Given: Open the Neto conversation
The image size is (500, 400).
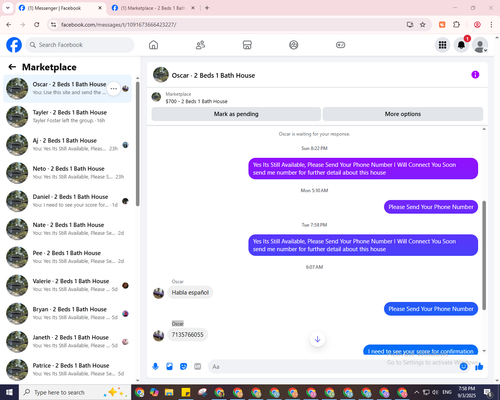Looking at the screenshot, I should (x=68, y=173).
